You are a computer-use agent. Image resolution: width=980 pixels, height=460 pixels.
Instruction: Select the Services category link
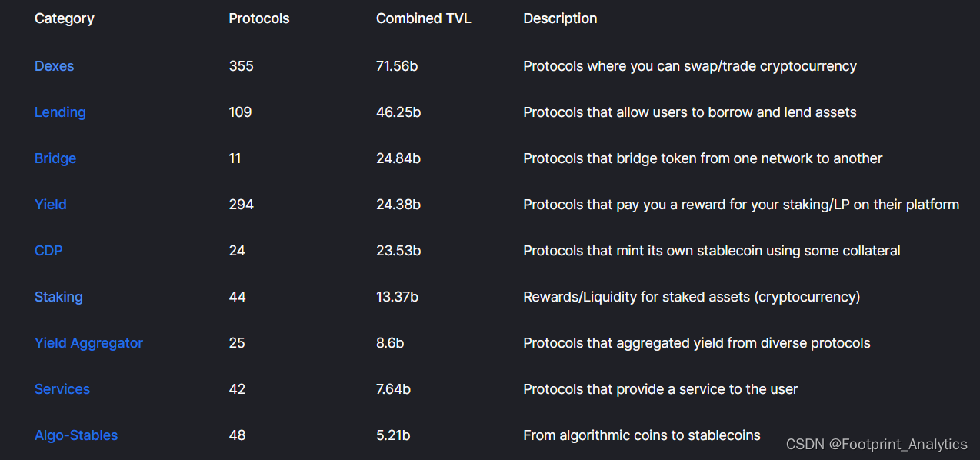point(62,389)
